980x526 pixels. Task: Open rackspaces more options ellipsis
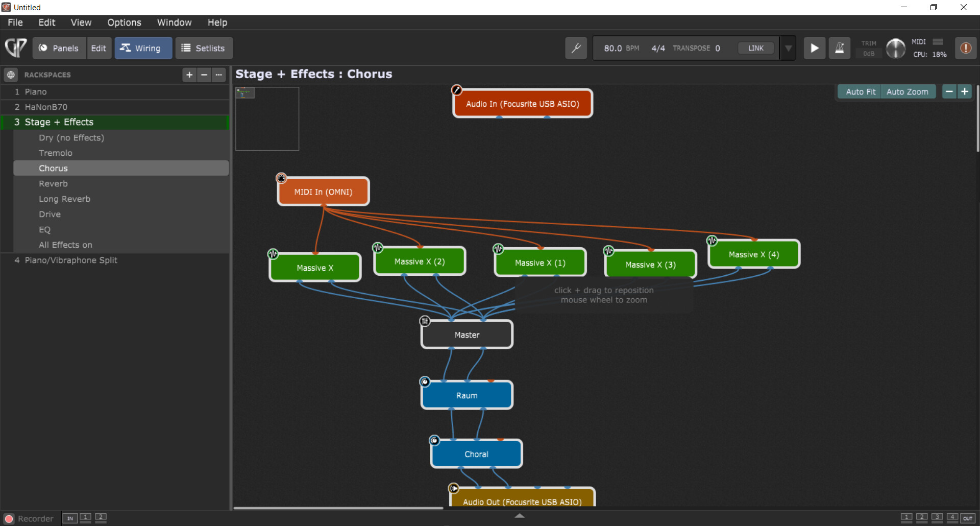[x=219, y=75]
